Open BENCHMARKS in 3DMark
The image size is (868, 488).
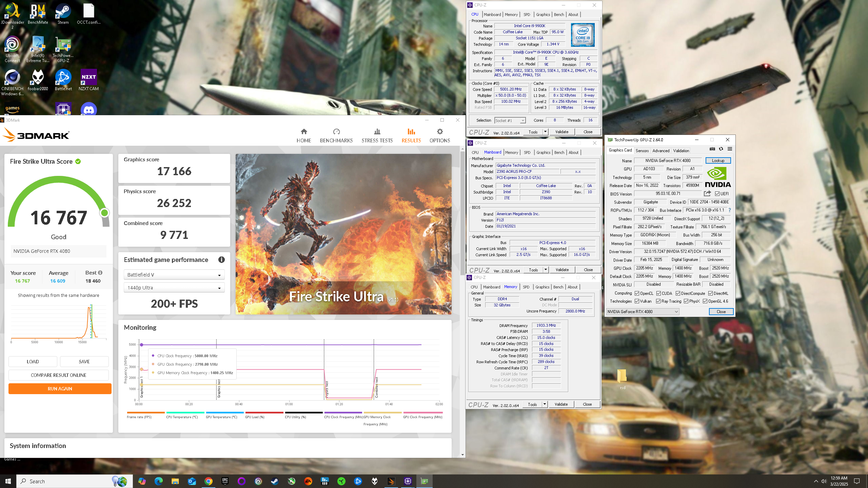point(336,136)
